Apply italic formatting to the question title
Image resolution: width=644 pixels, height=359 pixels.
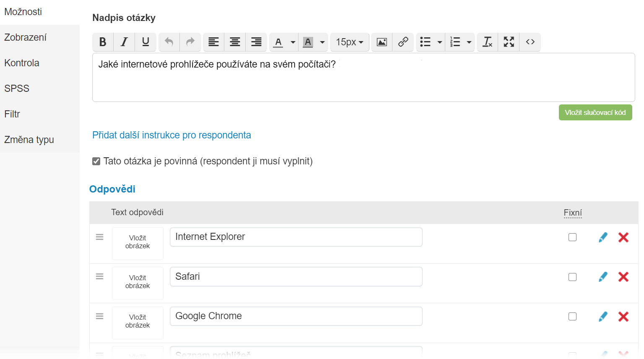pyautogui.click(x=124, y=42)
